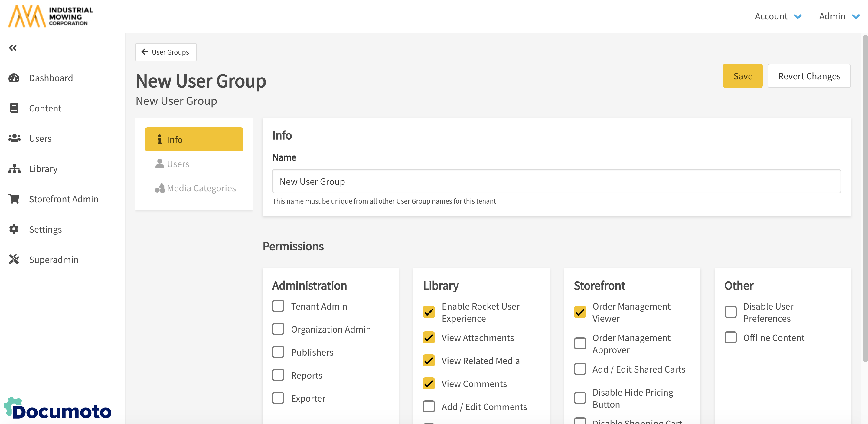This screenshot has width=868, height=424.
Task: Click the Superadmin tools icon
Action: [x=14, y=259]
